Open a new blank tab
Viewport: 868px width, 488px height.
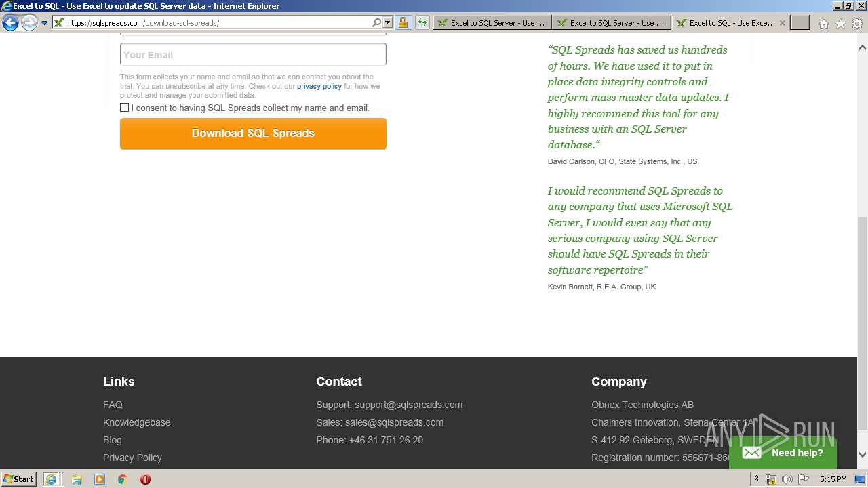800,22
